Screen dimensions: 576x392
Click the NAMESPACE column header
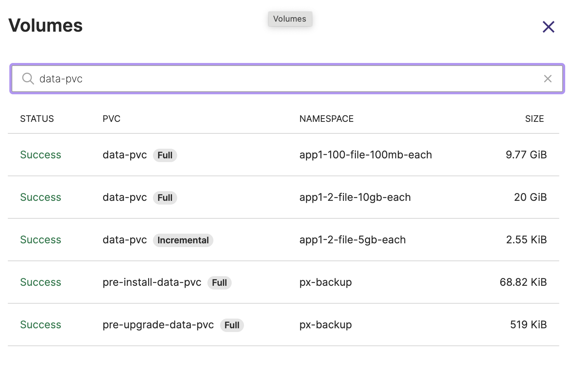pos(326,119)
